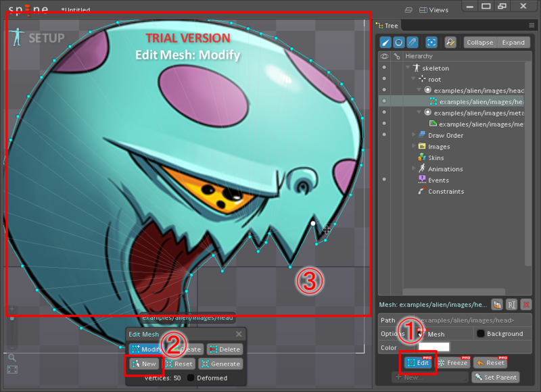The height and width of the screenshot is (392, 541).
Task: Click the Expand button
Action: coord(513,43)
